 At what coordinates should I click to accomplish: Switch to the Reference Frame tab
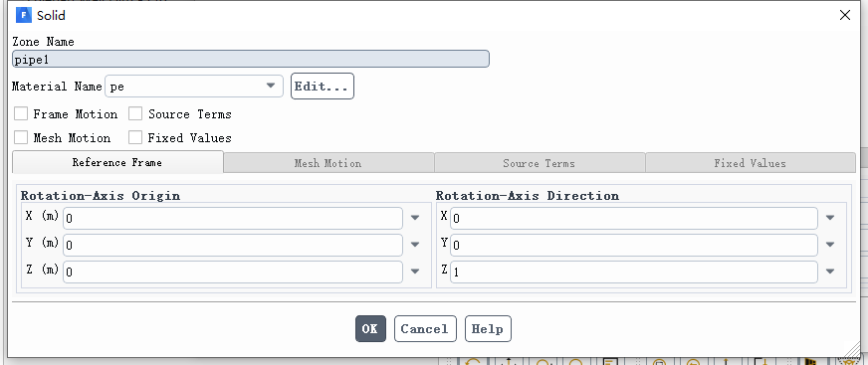117,162
